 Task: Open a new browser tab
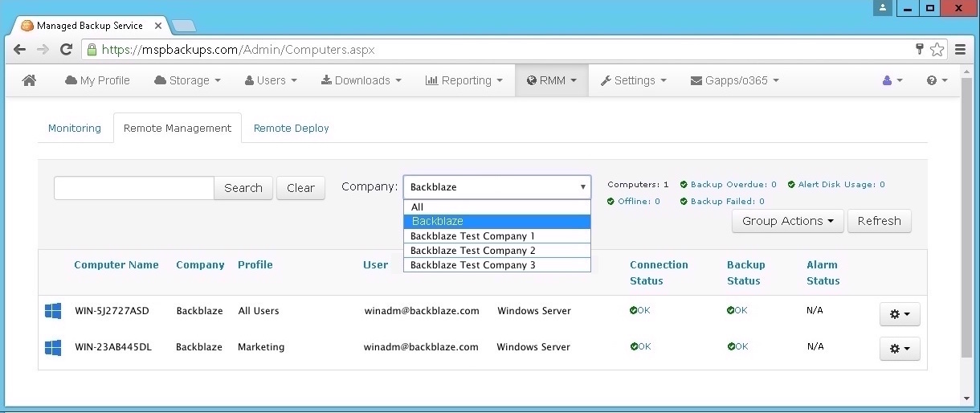(x=183, y=26)
